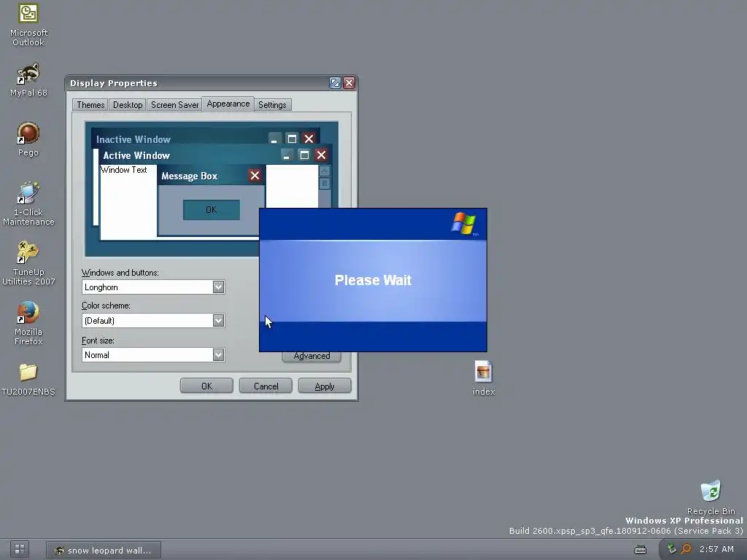Click Inactive Window preview maximize icon
This screenshot has width=747, height=560.
coord(292,139)
